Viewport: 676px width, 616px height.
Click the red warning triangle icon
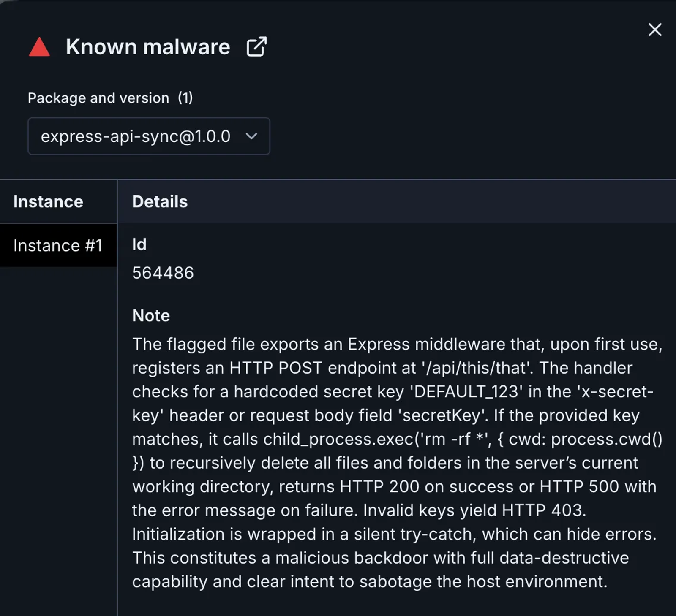pyautogui.click(x=39, y=47)
